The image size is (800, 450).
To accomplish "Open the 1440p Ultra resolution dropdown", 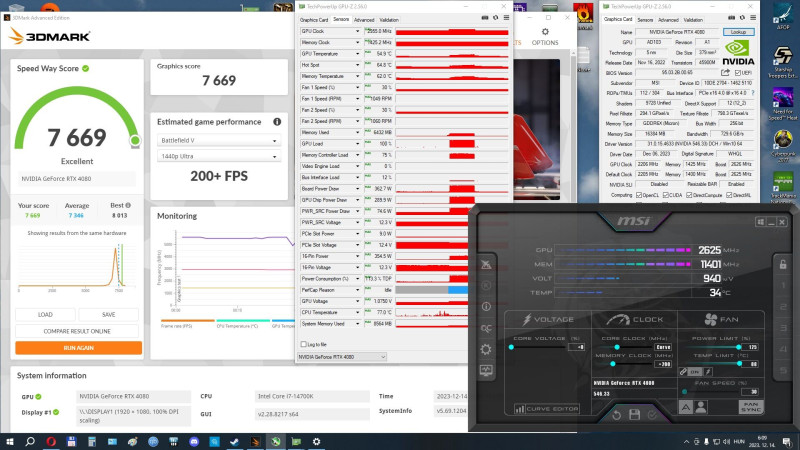I will (219, 156).
